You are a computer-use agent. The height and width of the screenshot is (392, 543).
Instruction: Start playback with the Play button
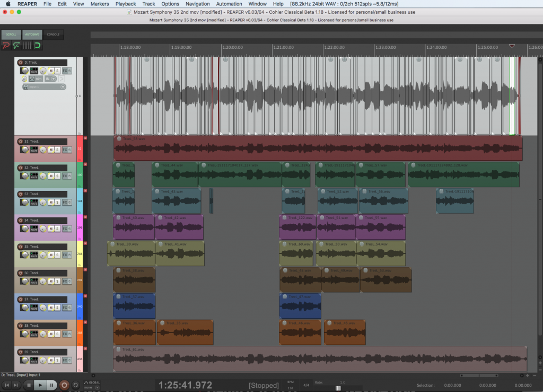tap(40, 385)
